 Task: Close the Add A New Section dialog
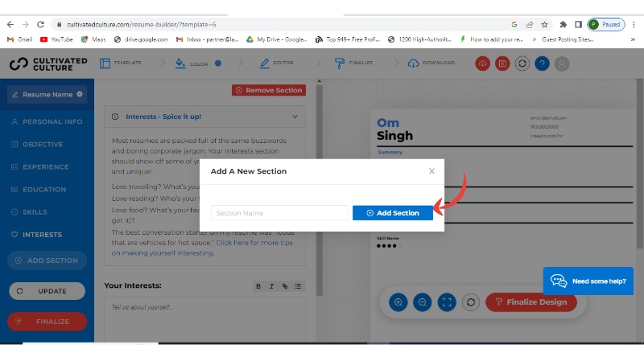coord(431,171)
